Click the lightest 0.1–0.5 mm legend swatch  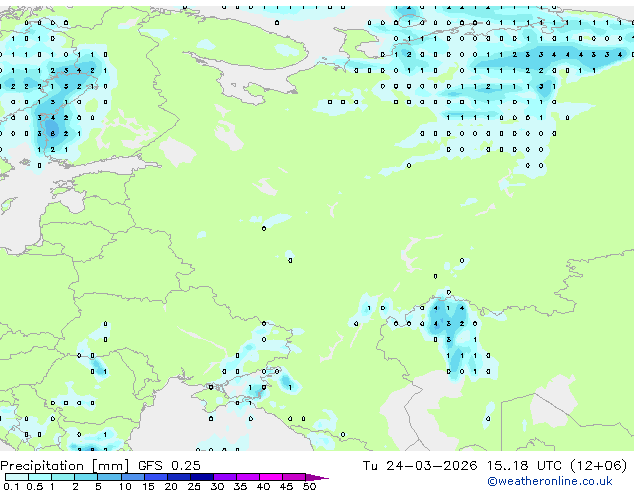point(17,477)
